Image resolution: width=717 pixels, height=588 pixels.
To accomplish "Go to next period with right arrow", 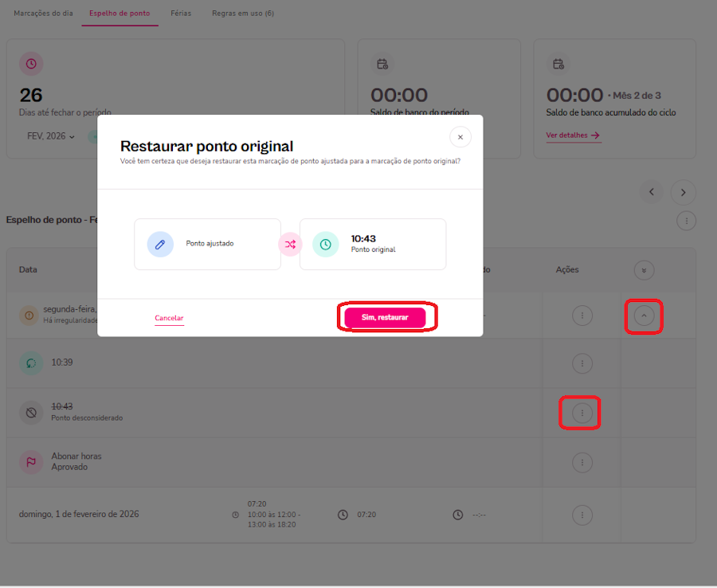I will pos(683,192).
